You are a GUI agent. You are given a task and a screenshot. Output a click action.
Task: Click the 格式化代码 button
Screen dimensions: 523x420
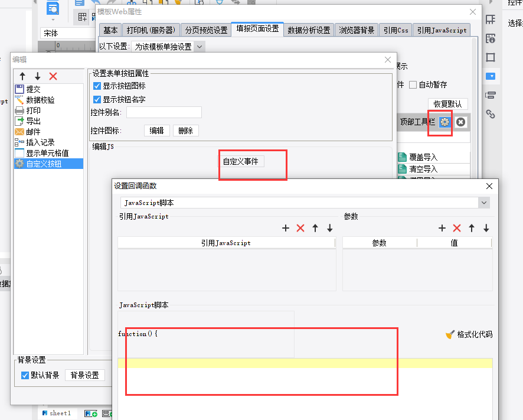(x=469, y=334)
